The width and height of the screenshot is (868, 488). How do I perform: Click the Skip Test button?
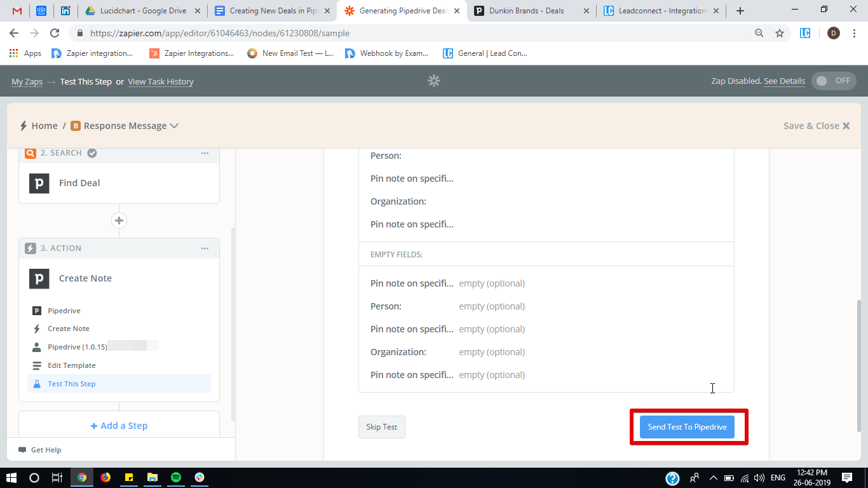[x=381, y=427]
